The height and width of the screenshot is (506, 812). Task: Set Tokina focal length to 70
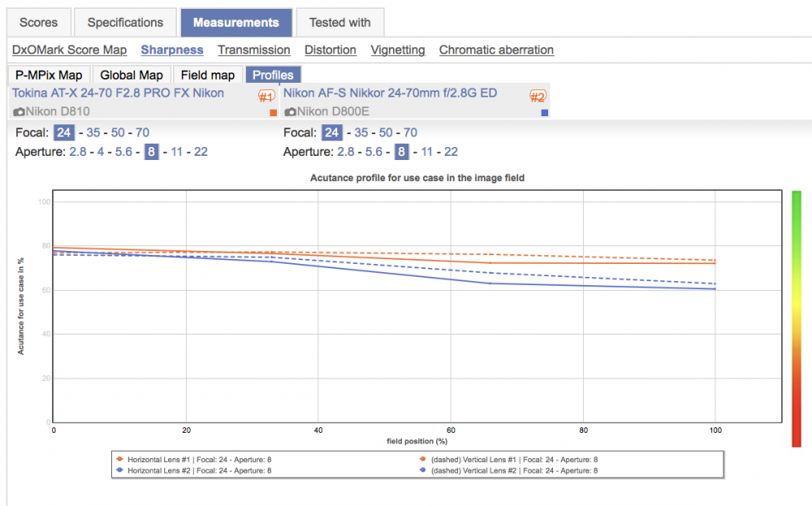click(142, 133)
